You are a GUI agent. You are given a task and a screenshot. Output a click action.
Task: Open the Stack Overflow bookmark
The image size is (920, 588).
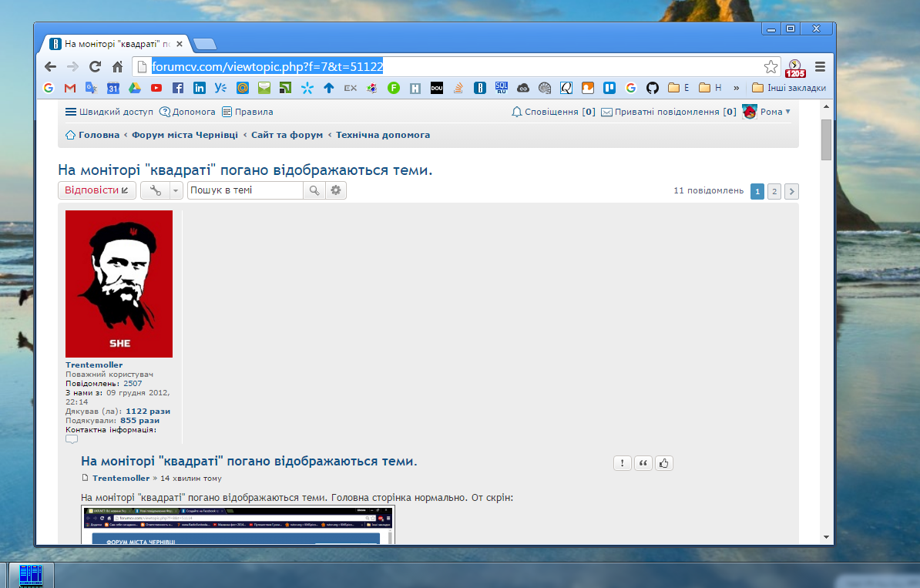[458, 88]
